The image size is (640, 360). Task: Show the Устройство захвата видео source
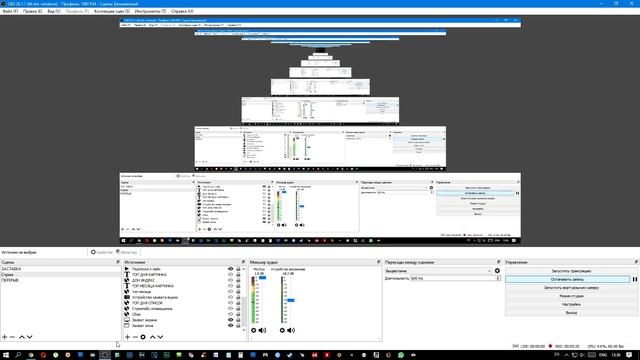231,298
